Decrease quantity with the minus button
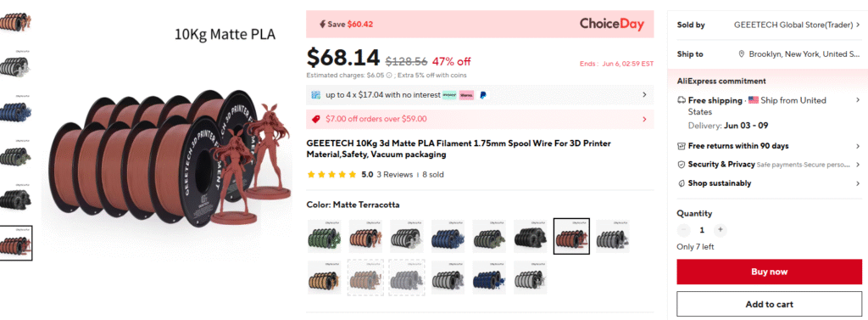 tap(684, 229)
